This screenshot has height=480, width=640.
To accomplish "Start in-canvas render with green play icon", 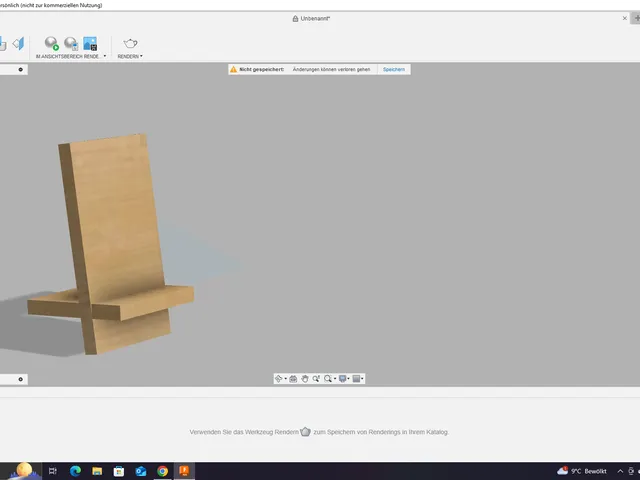I will [x=51, y=43].
